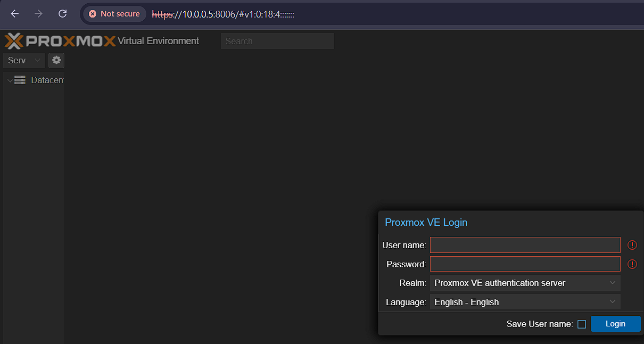Click the Proxmox VE Login title

tap(426, 222)
